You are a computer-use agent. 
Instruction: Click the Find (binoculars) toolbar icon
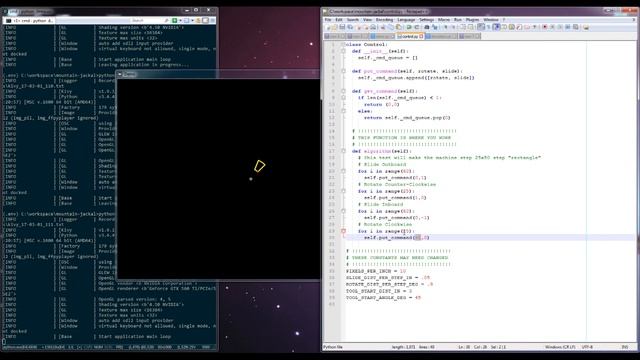(427, 27)
